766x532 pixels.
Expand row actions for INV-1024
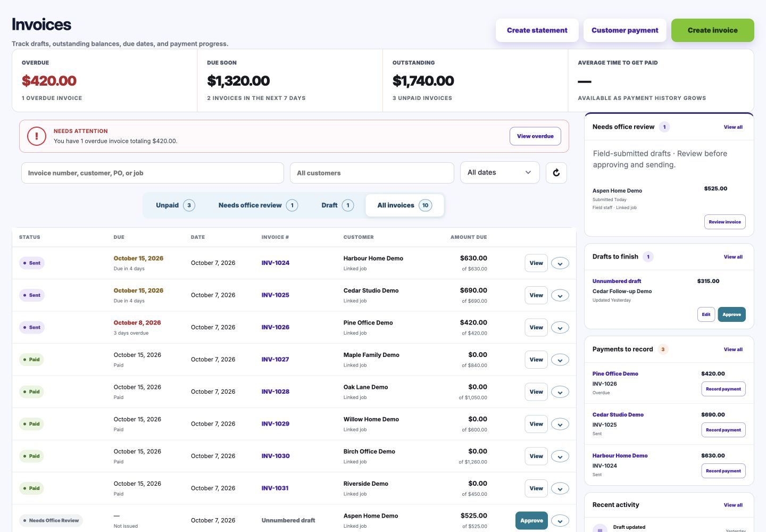click(x=560, y=263)
